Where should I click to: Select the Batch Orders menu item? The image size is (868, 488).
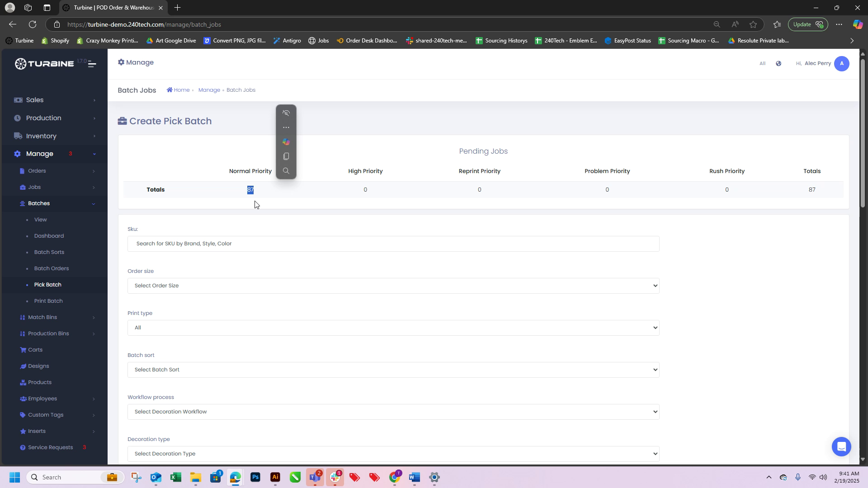[x=52, y=268]
